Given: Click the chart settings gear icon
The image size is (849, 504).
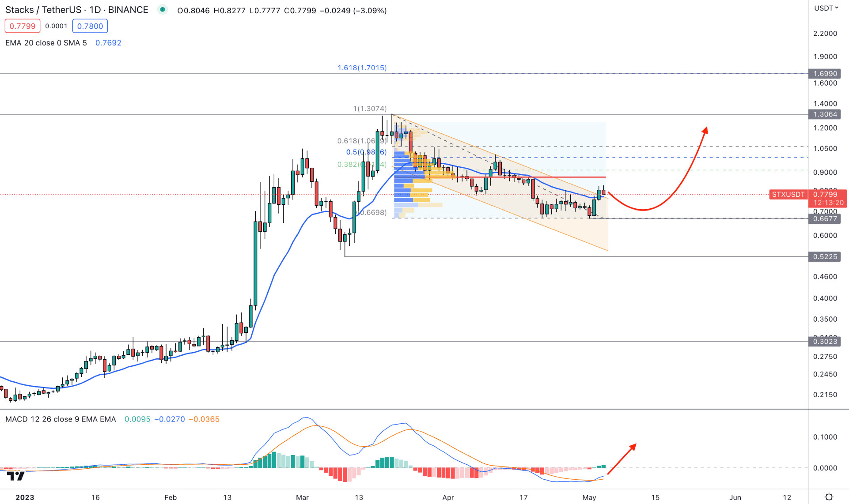Looking at the screenshot, I should coord(829,497).
